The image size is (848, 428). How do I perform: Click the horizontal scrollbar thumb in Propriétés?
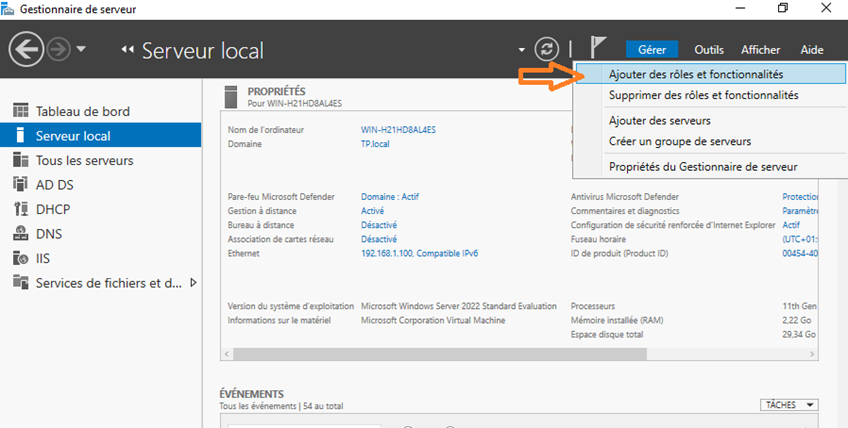tap(440, 354)
